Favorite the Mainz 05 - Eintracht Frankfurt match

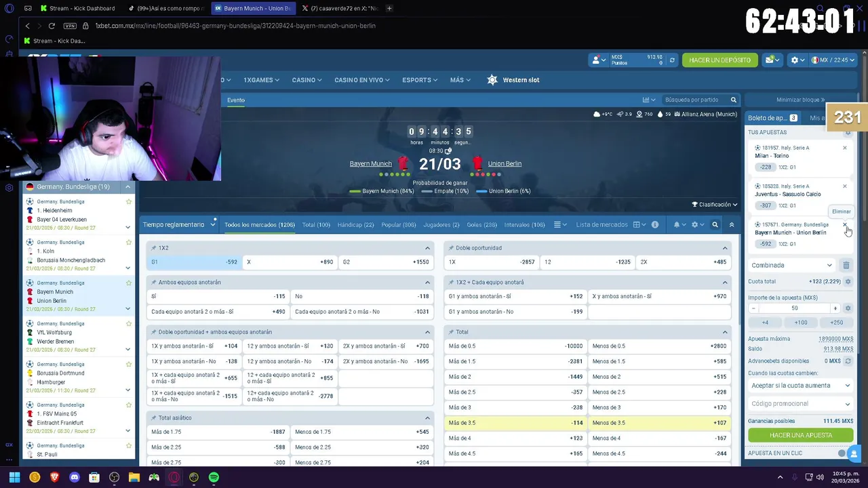pos(128,405)
